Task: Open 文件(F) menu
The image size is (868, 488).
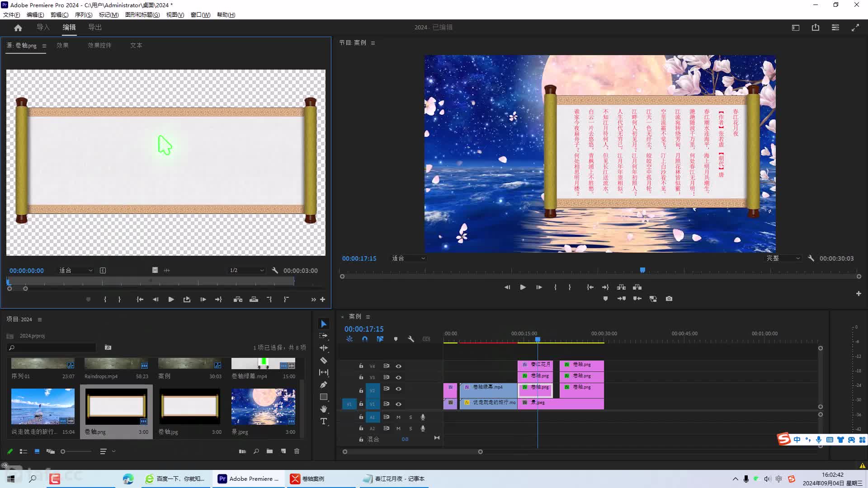Action: 11,15
